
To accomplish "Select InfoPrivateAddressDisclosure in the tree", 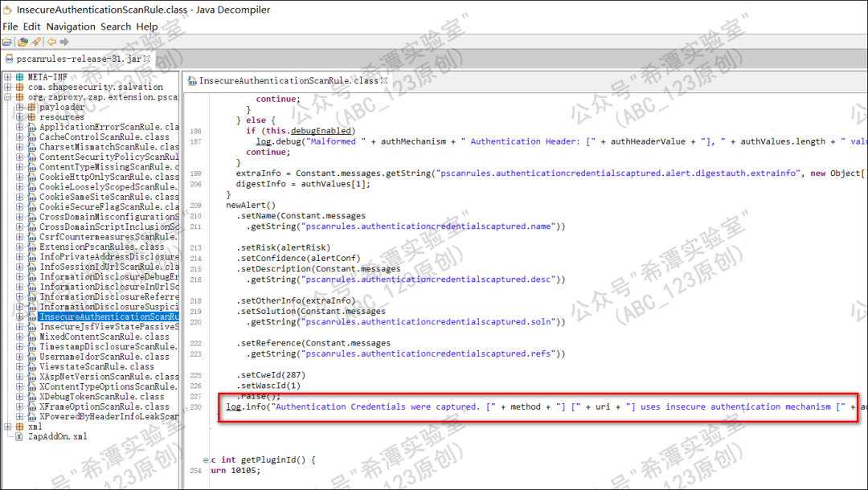I will tap(109, 256).
